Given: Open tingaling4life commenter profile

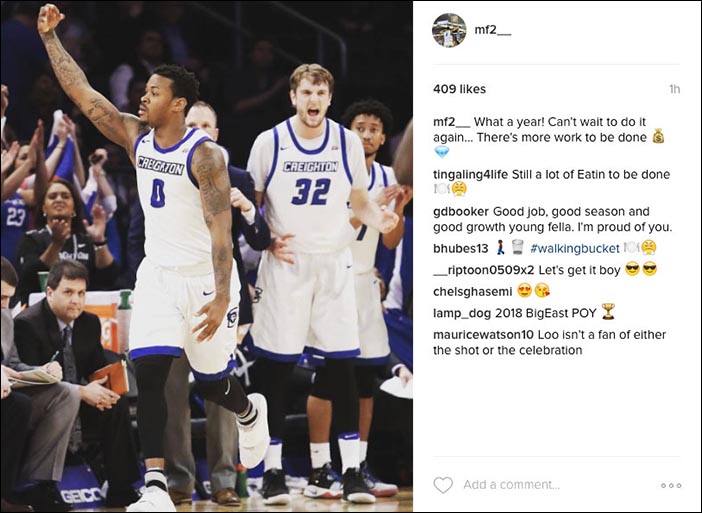Looking at the screenshot, I should pos(470,175).
